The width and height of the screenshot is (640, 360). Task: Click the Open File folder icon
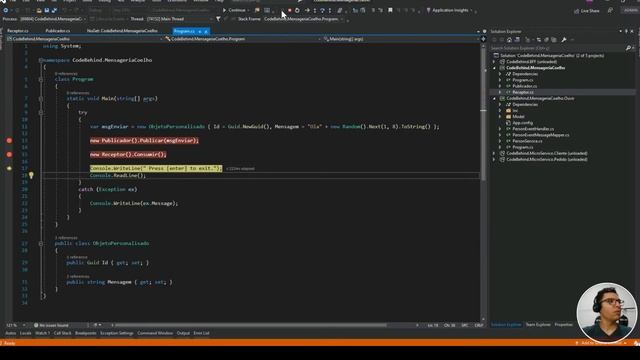pos(39,10)
